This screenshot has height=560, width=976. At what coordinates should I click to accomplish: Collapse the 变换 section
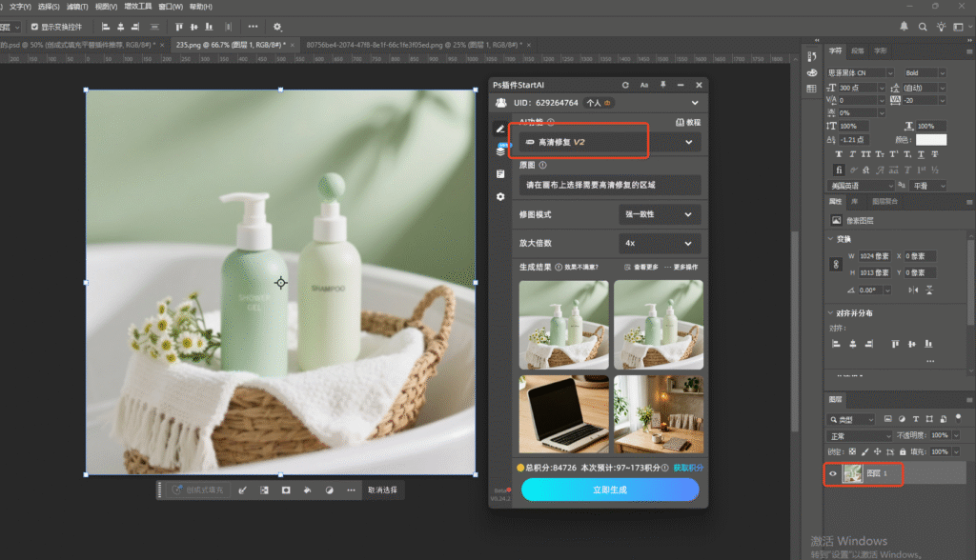(830, 239)
